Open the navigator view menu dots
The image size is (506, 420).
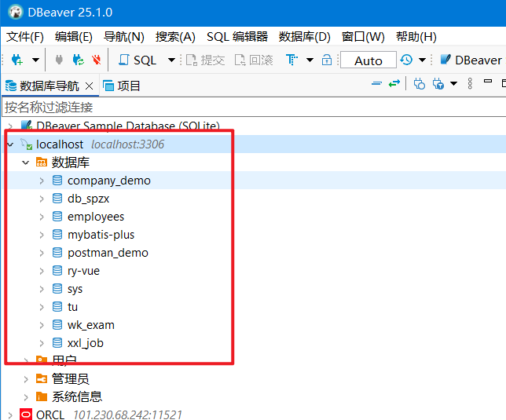pyautogui.click(x=470, y=83)
